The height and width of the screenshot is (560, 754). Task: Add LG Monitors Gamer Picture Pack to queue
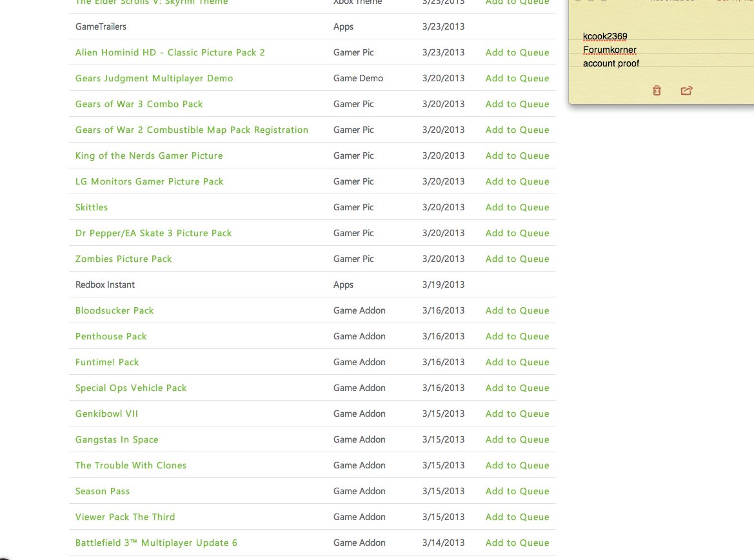(517, 181)
